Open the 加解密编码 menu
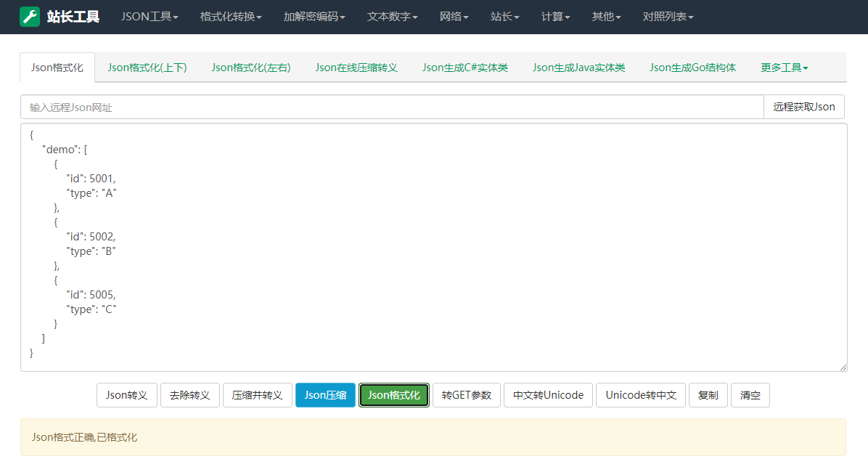The image size is (868, 467). pos(314,16)
